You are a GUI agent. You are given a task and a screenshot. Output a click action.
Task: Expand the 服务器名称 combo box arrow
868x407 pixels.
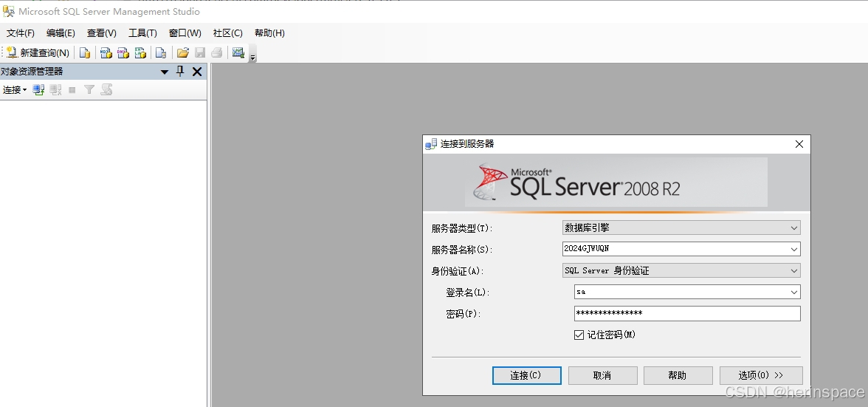[794, 249]
